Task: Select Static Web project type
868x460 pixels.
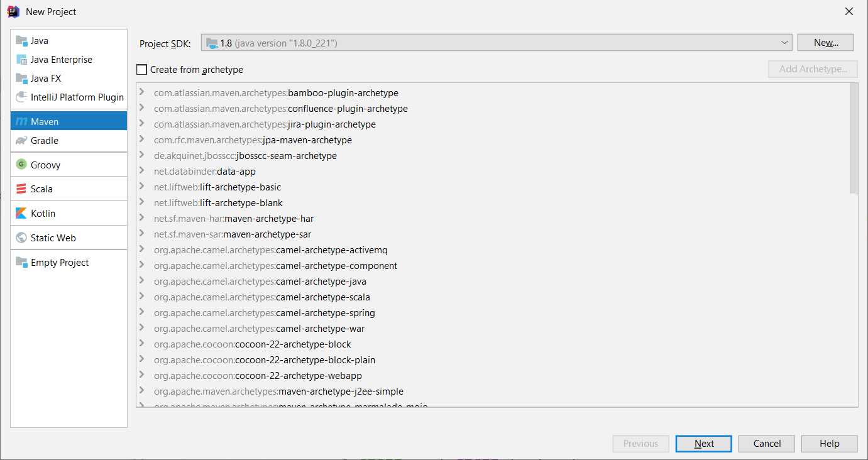Action: [69, 238]
